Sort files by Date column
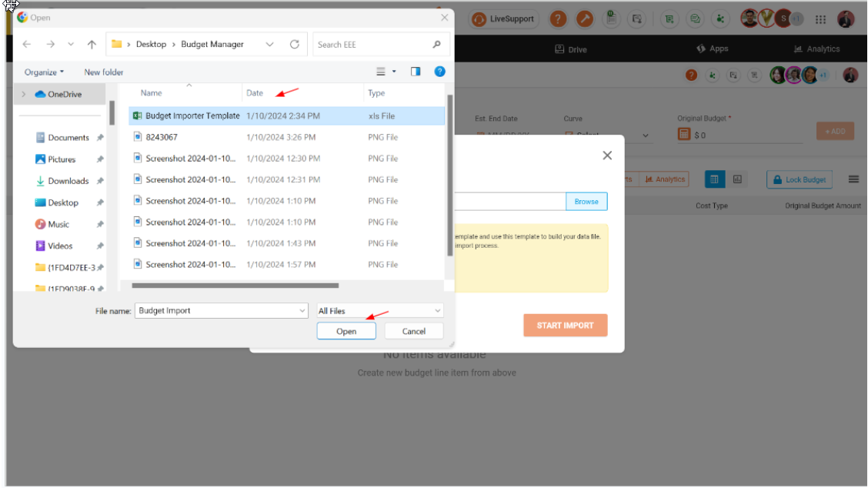Image resolution: width=868 pixels, height=488 pixels. pyautogui.click(x=255, y=93)
